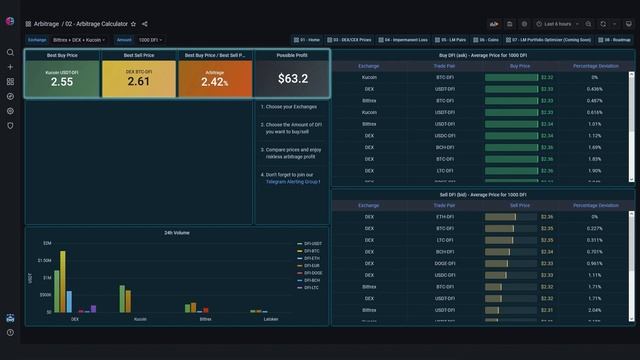Viewport: 640px width, 360px height.
Task: Click the Best Buy Price panel title
Action: 62,55
